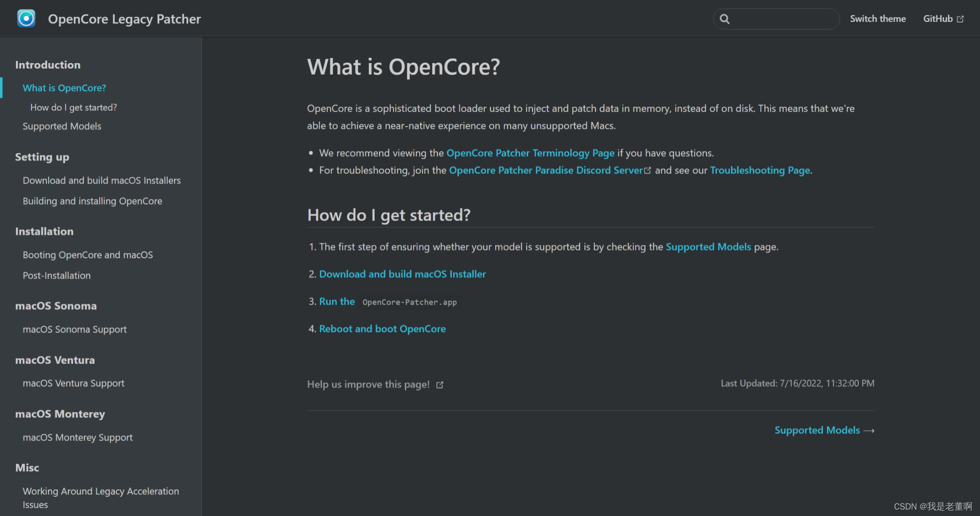Click the external link icon after Discord Server
Viewport: 980px width, 516px height.
tap(647, 170)
